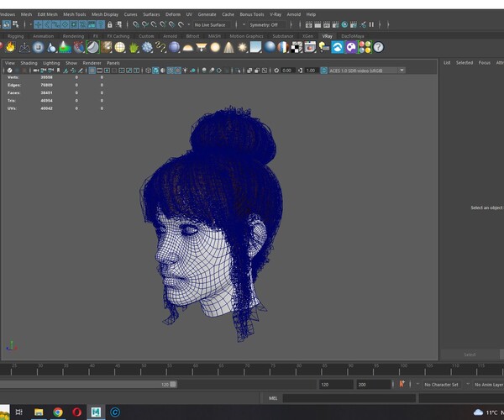Click the lock selection padlock icon
The height and width of the screenshot is (420, 504).
click(110, 24)
